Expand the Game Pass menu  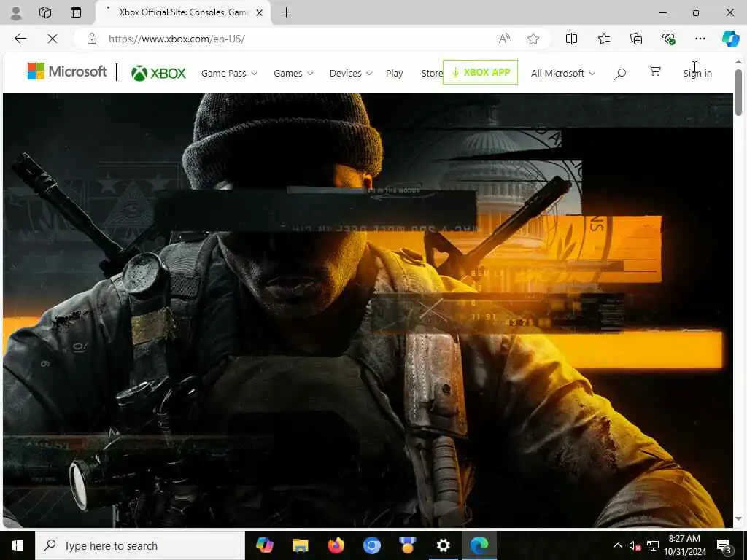229,74
